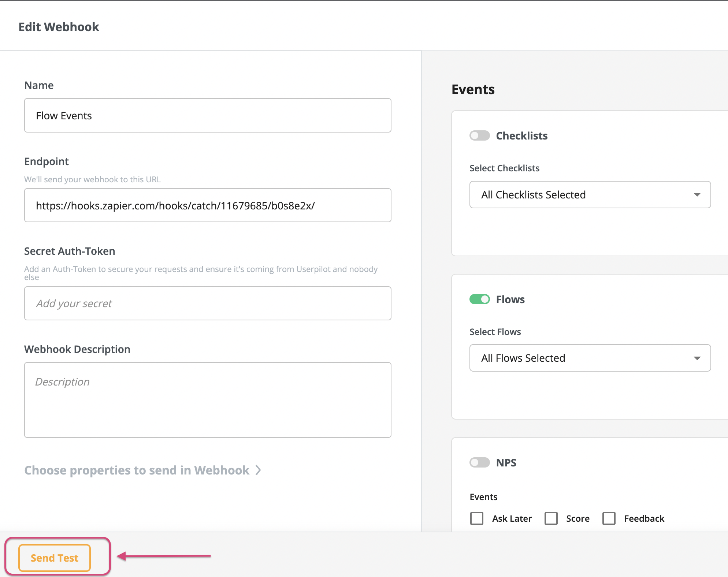Tick the Score checkbox
This screenshot has height=577, width=728.
[x=551, y=518]
